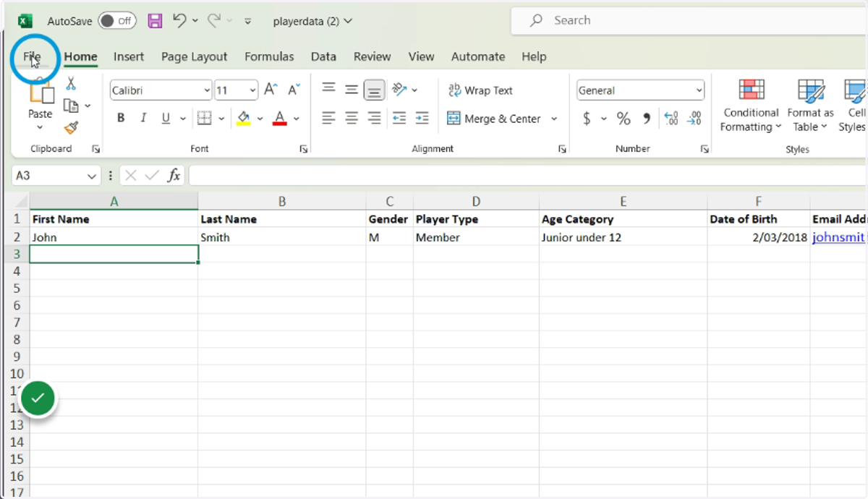Screen dimensions: 868x499
Task: Select the cell containing Junior under 12
Action: [623, 236]
